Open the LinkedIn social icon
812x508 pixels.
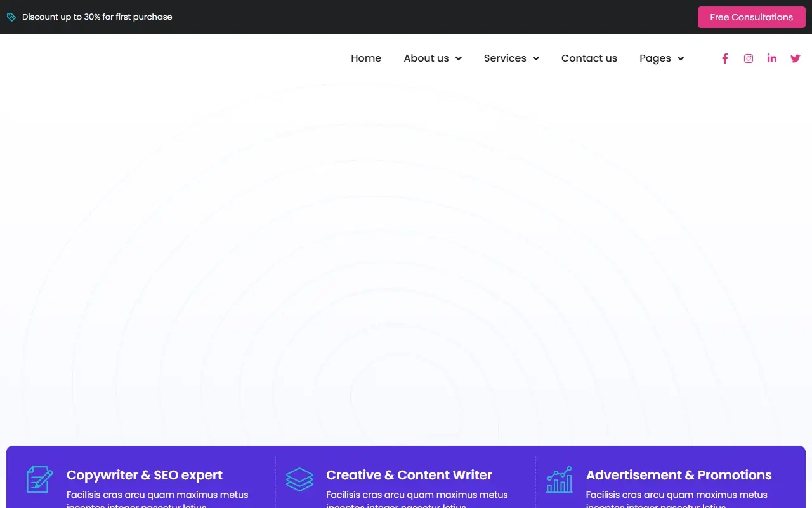point(772,58)
